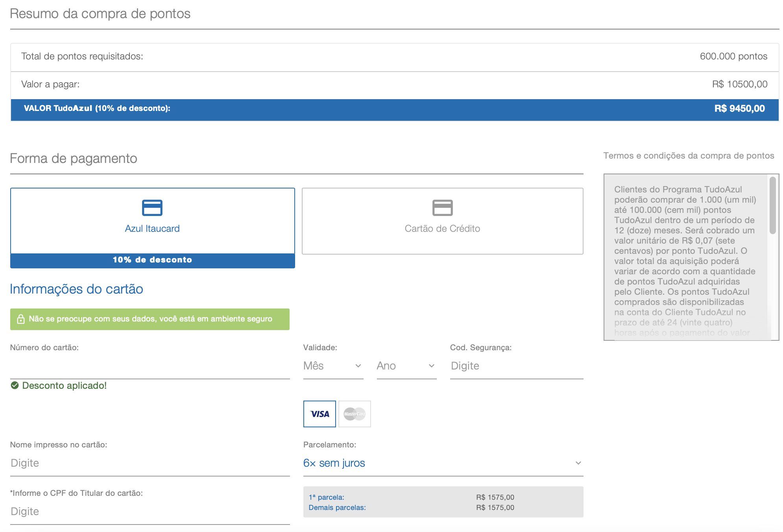Click the Demais parcelas R$ 1575,00 value
The image size is (783, 532).
coord(495,508)
